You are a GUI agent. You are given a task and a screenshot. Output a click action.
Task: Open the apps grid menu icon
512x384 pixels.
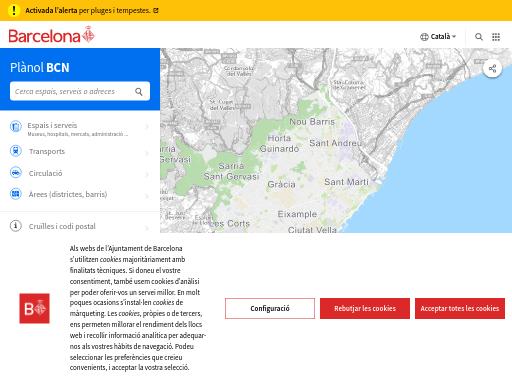pyautogui.click(x=496, y=37)
